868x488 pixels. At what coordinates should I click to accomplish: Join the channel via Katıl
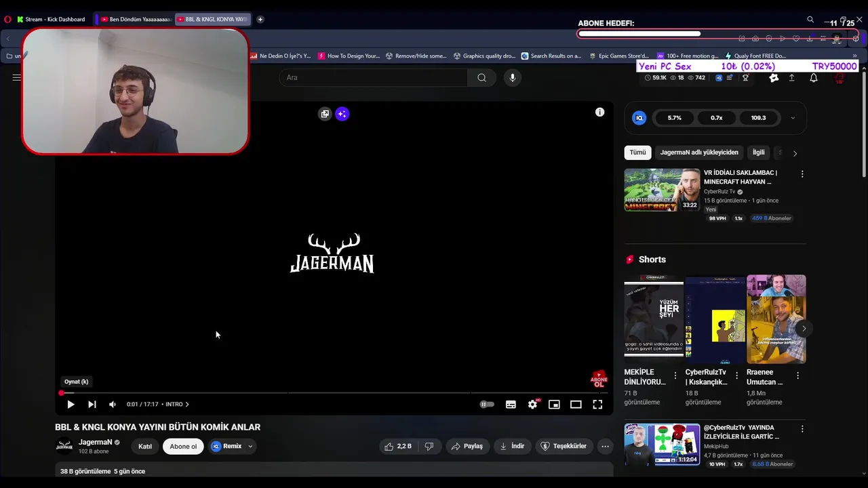coord(145,446)
